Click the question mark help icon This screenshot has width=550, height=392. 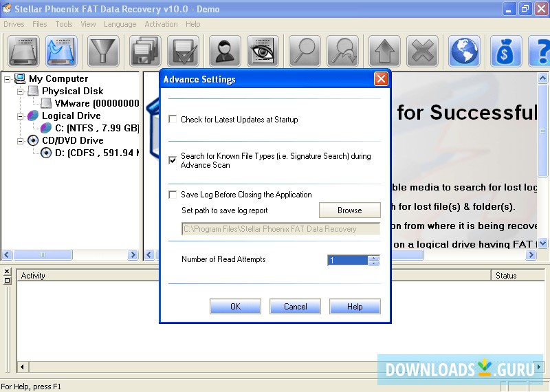click(x=540, y=52)
